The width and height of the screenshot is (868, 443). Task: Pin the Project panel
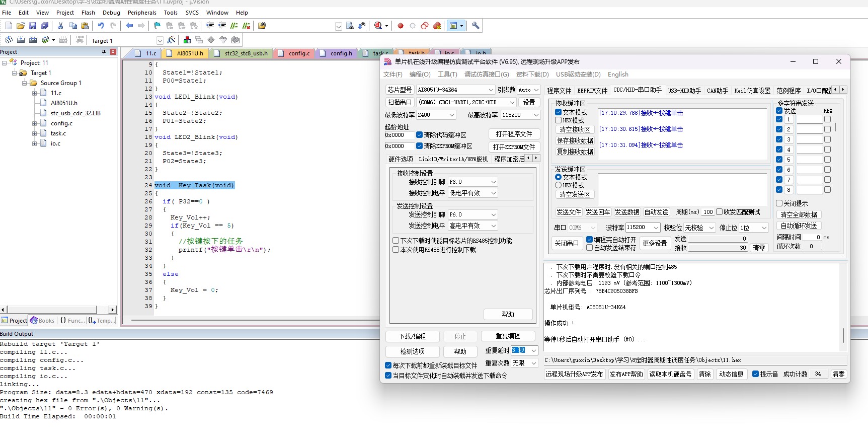point(104,52)
